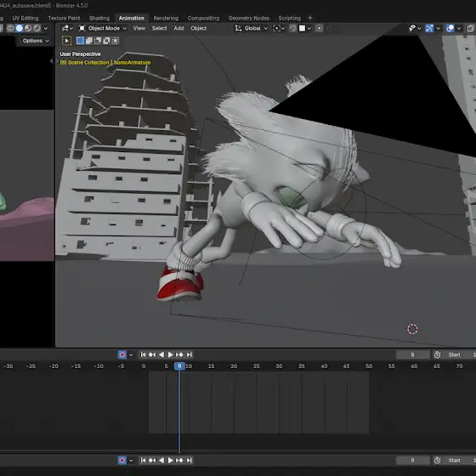Jump to end frame in upper timeline
Viewport: 476px width, 476px height.
(x=189, y=354)
